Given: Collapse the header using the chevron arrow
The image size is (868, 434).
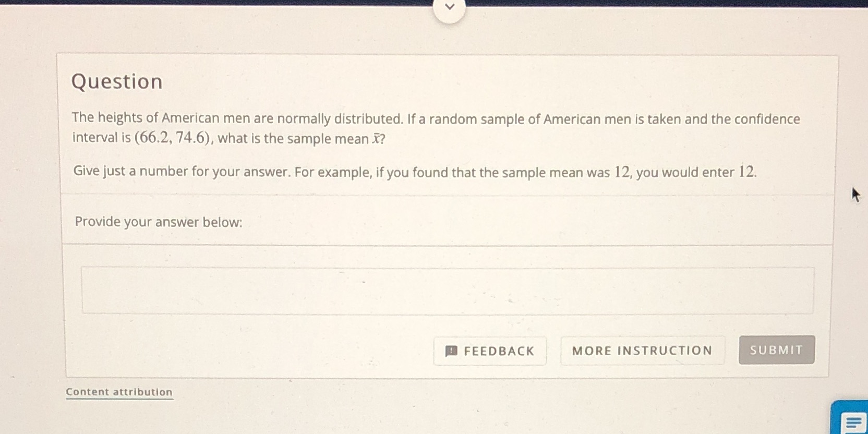Looking at the screenshot, I should click(x=450, y=7).
